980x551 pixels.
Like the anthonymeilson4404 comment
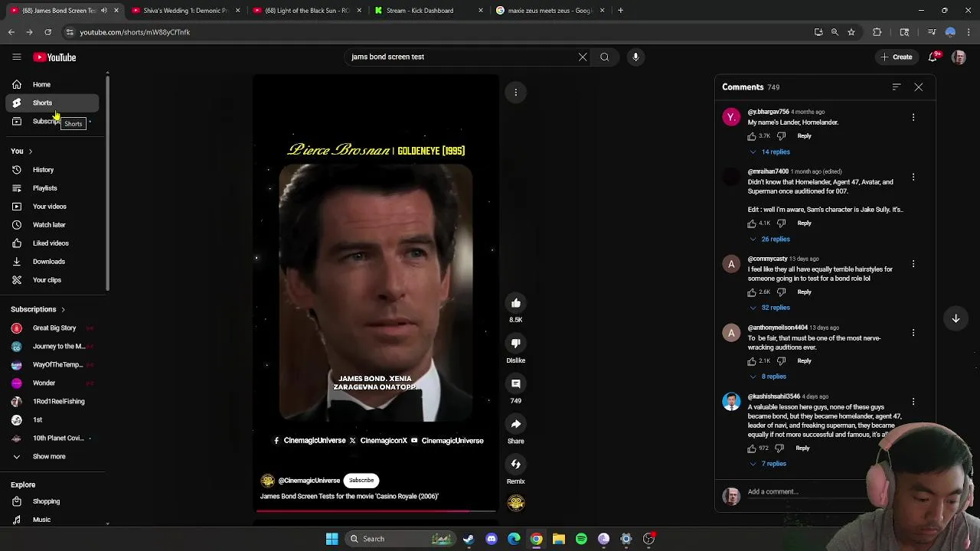tap(752, 361)
